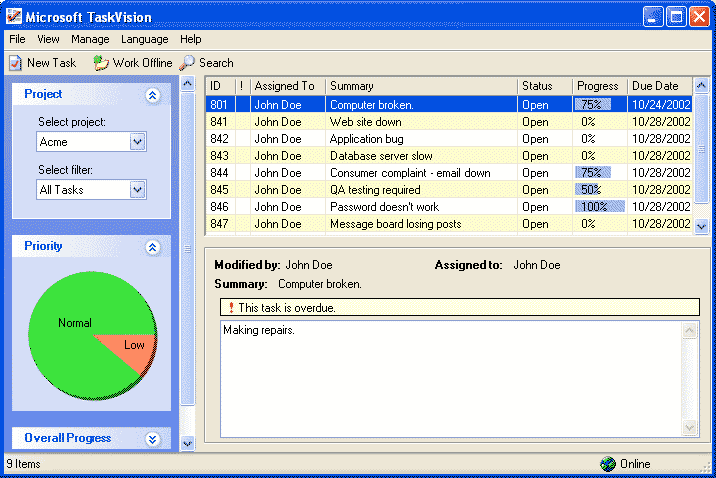
Task: Click the ID cell 801
Action: [219, 105]
